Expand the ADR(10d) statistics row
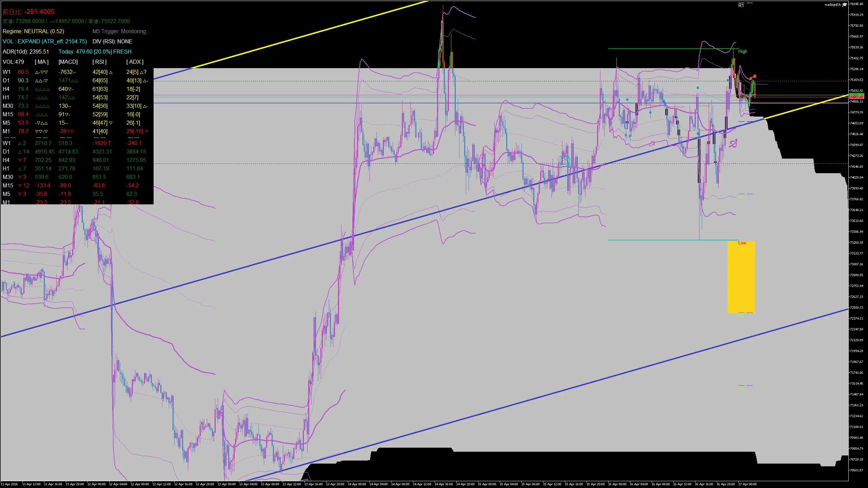This screenshot has width=868, height=488. click(26, 52)
